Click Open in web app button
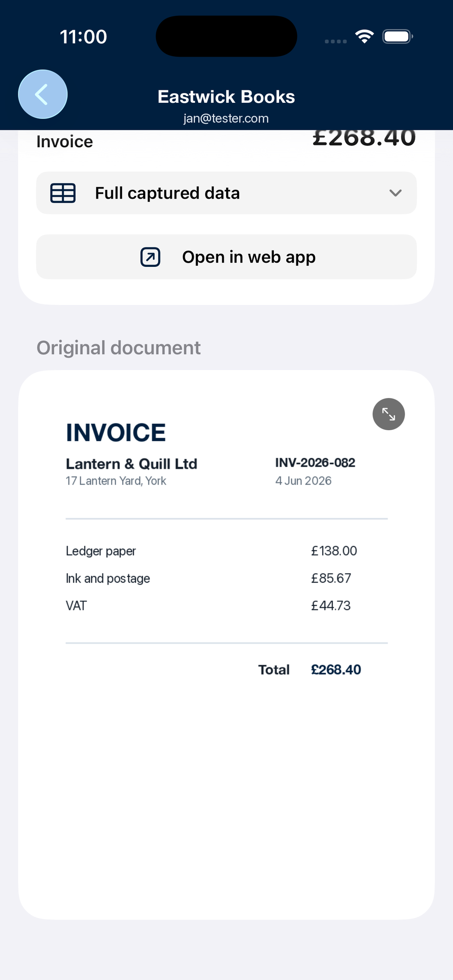 point(226,257)
